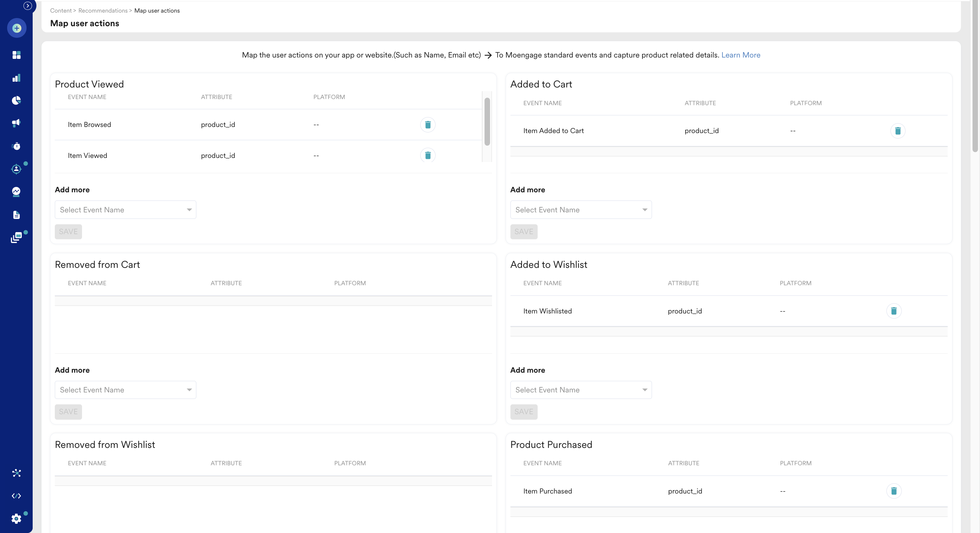Delete the Item Purchased mapping
Viewport: 980px width, 533px height.
[894, 491]
